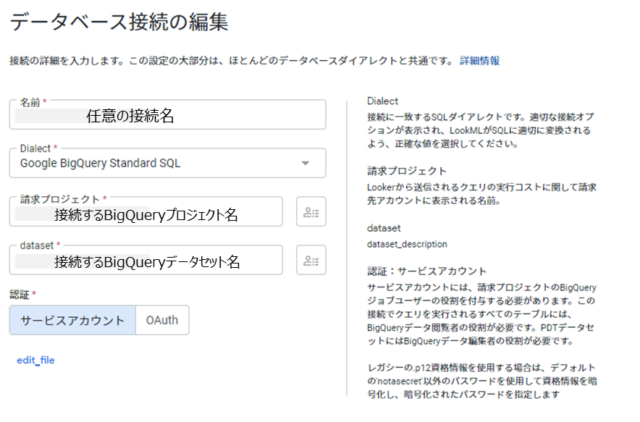Screen dimensions: 640x422
Task: Click the 認証：サービスアカウント help heading
Action: click(427, 271)
